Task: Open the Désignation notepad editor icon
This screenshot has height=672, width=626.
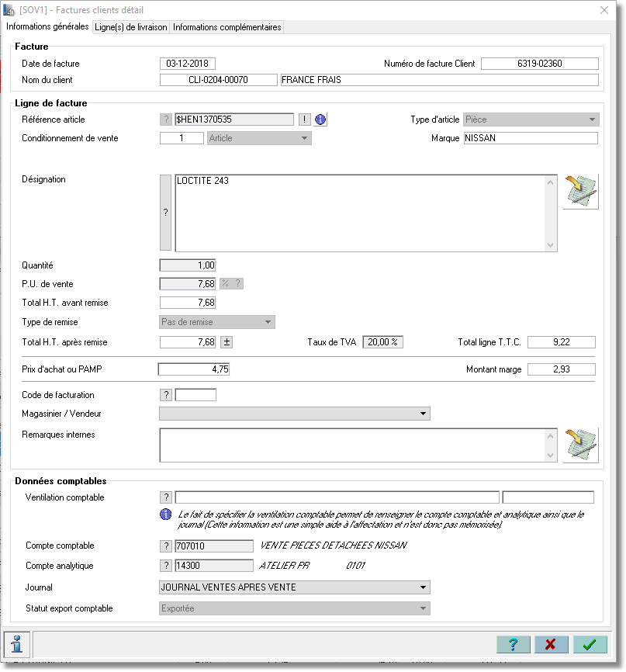Action: 580,192
